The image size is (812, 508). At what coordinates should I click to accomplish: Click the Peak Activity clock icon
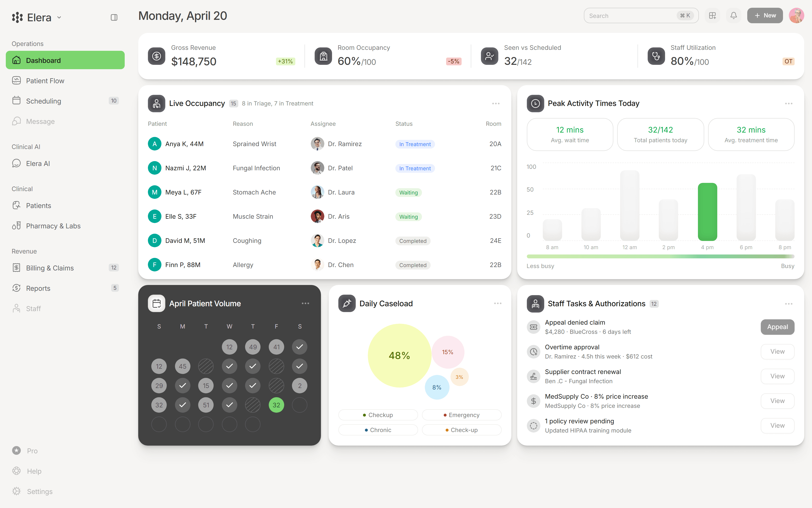tap(535, 104)
